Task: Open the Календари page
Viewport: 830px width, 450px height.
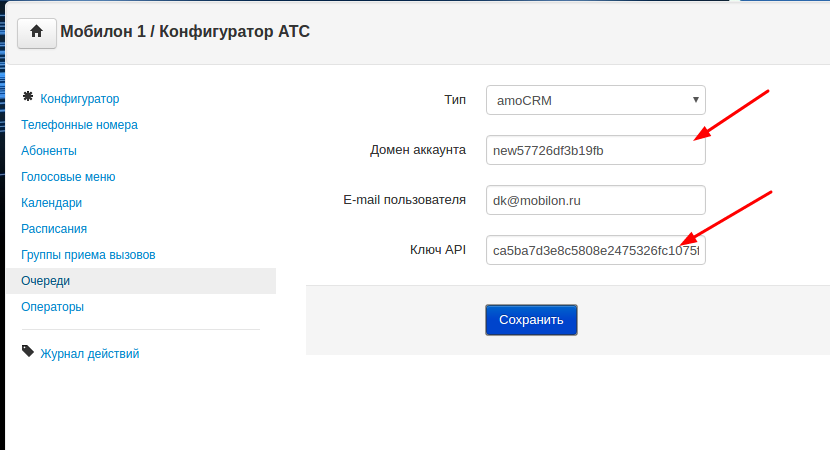Action: coord(51,203)
